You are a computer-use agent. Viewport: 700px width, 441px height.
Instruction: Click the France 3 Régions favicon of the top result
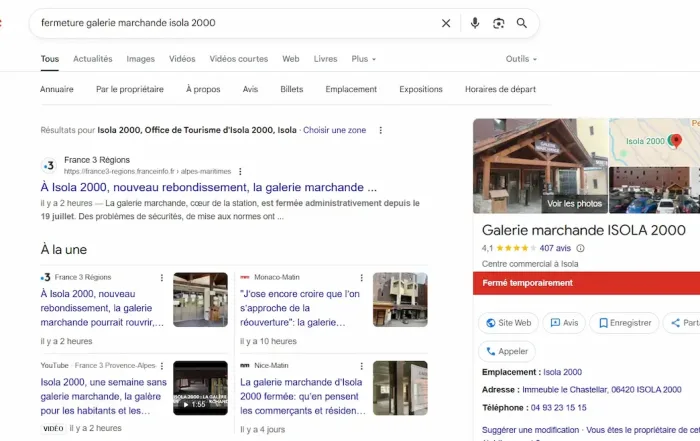coord(49,166)
